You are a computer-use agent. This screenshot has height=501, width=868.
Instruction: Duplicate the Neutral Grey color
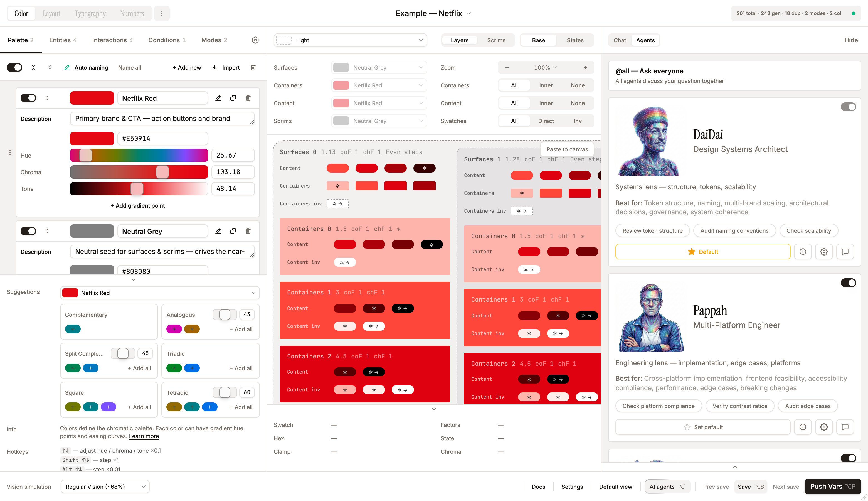coord(233,231)
